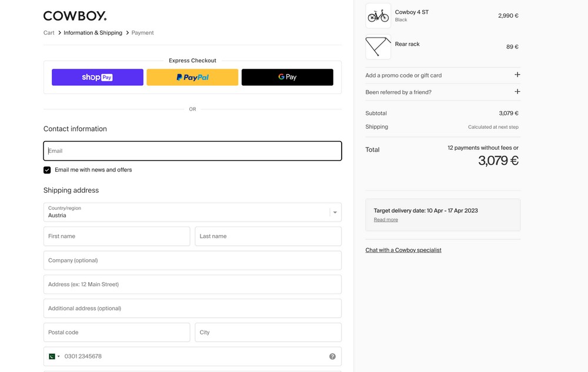Screen dimensions: 588x372
Task: Click inside the Email input field
Action: point(192,151)
